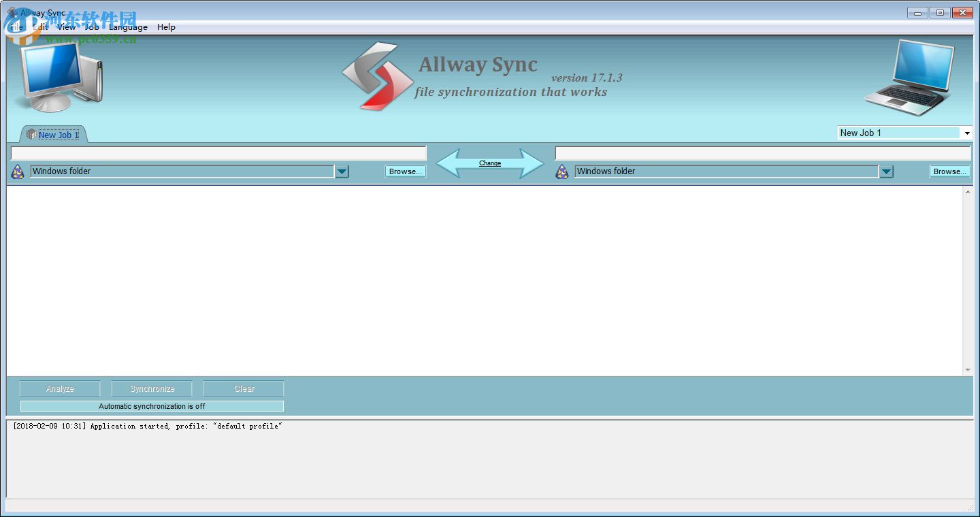Screen dimensions: 980x517
Task: Maximize the Allway Sync window
Action: click(x=940, y=12)
